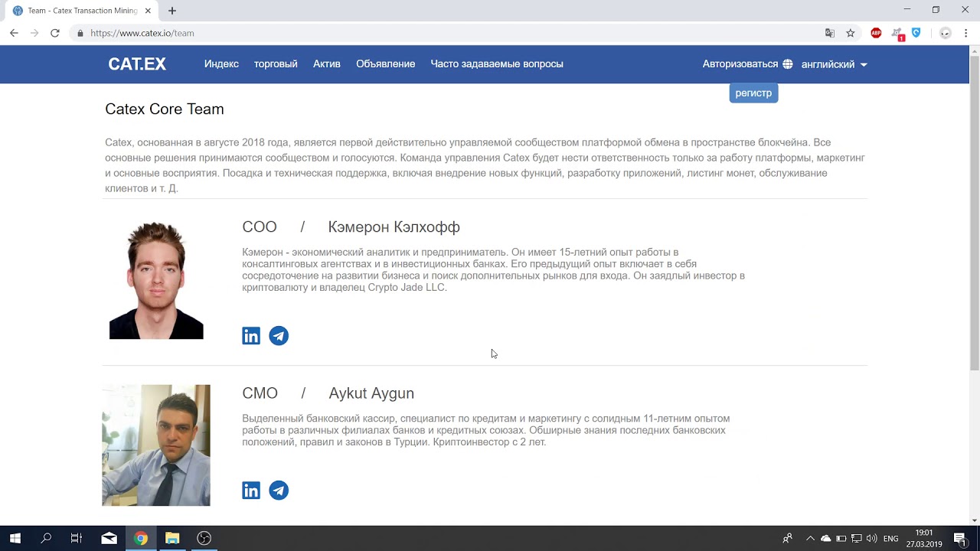Open Aykut Aygun's LinkedIn icon
Screen dimensions: 980x551
pyautogui.click(x=251, y=491)
